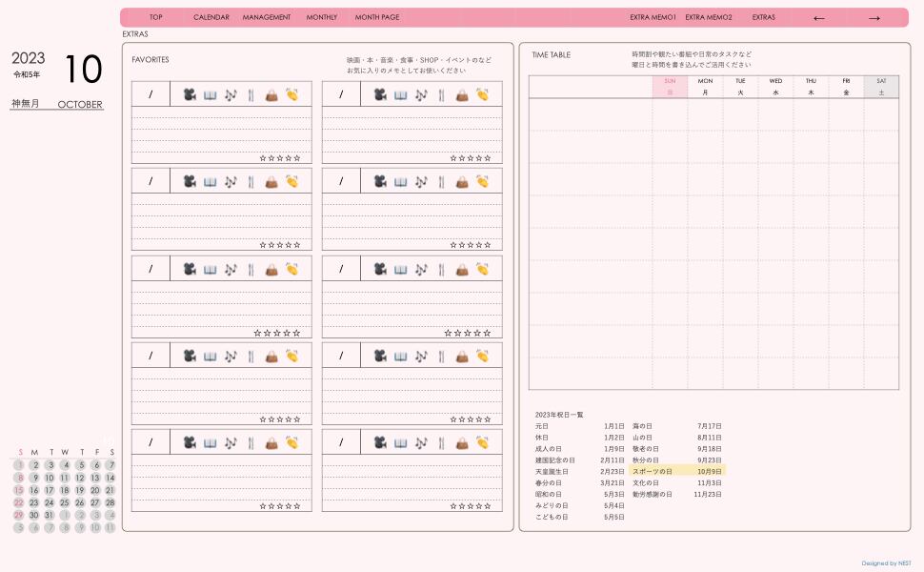This screenshot has height=572, width=924.
Task: Navigate to the MONTHLY tab
Action: [322, 17]
